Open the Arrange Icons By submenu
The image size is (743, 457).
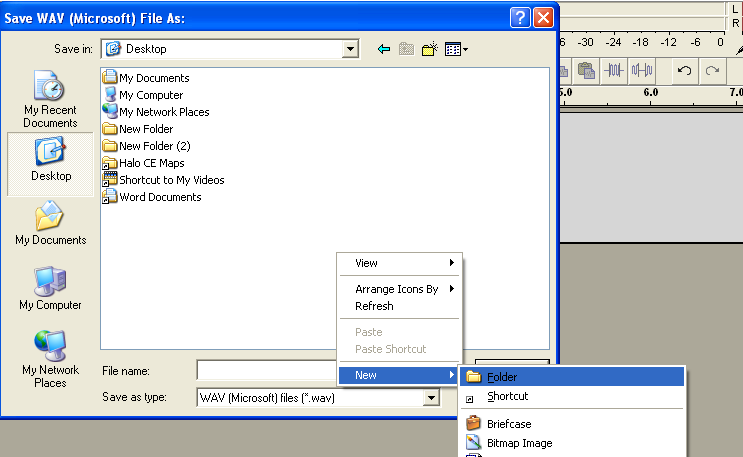tap(397, 289)
